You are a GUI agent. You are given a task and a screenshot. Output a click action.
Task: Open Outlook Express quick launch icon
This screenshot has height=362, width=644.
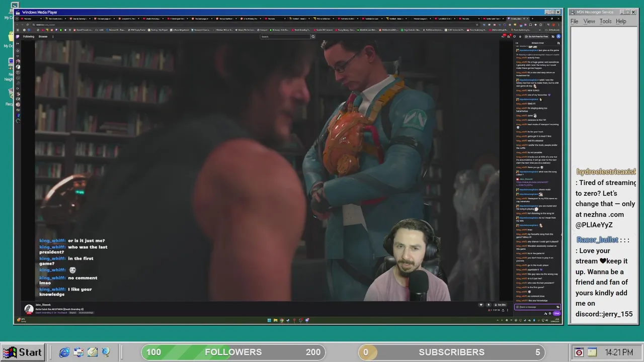78,352
